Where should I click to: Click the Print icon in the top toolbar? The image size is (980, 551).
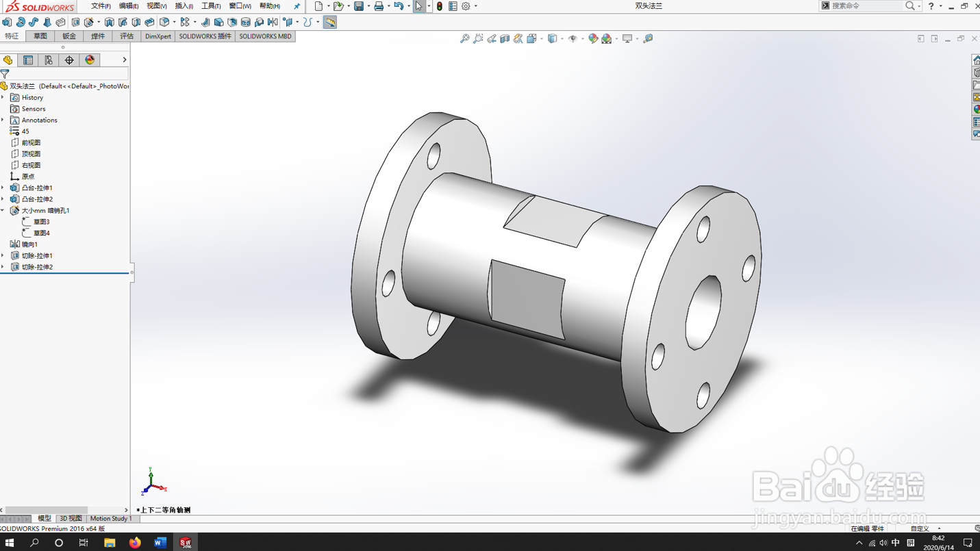point(379,6)
